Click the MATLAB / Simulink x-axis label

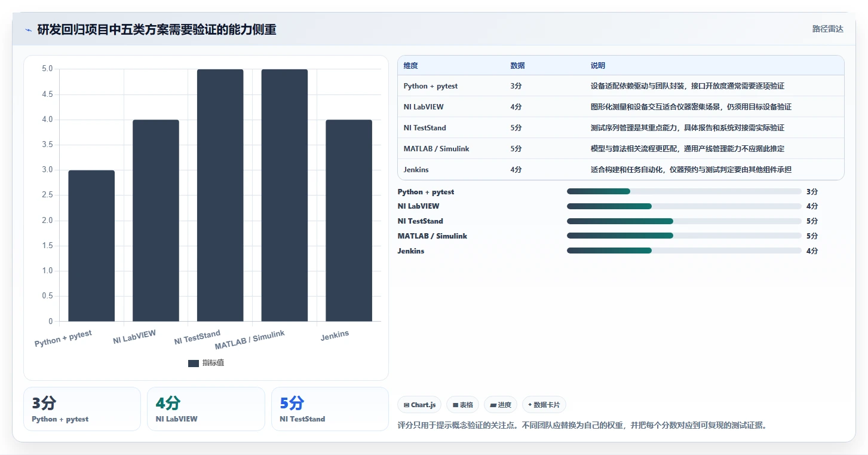(250, 340)
